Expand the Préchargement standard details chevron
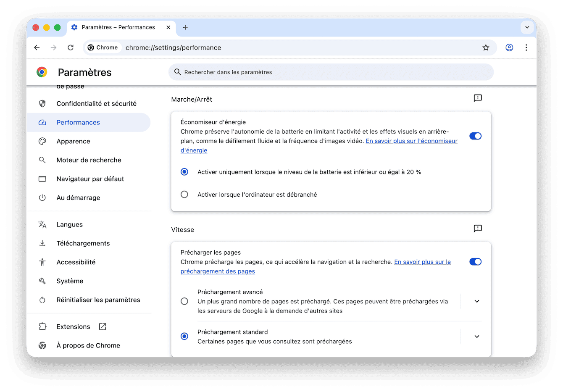 click(477, 336)
